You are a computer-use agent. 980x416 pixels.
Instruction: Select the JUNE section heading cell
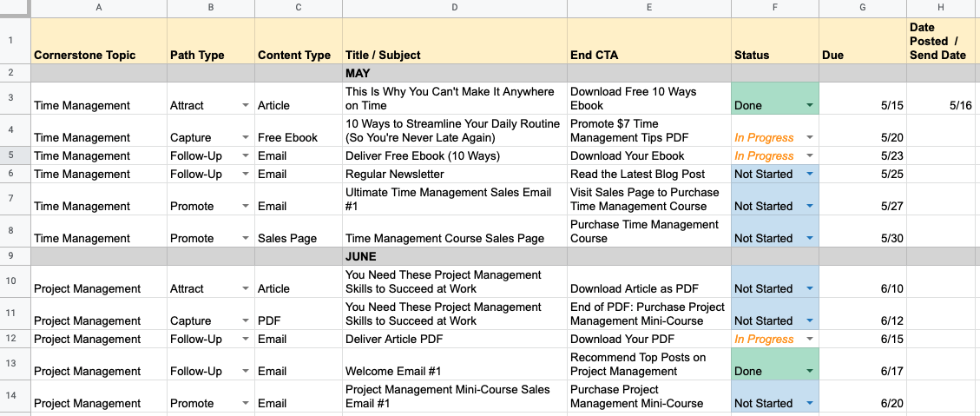coord(455,257)
